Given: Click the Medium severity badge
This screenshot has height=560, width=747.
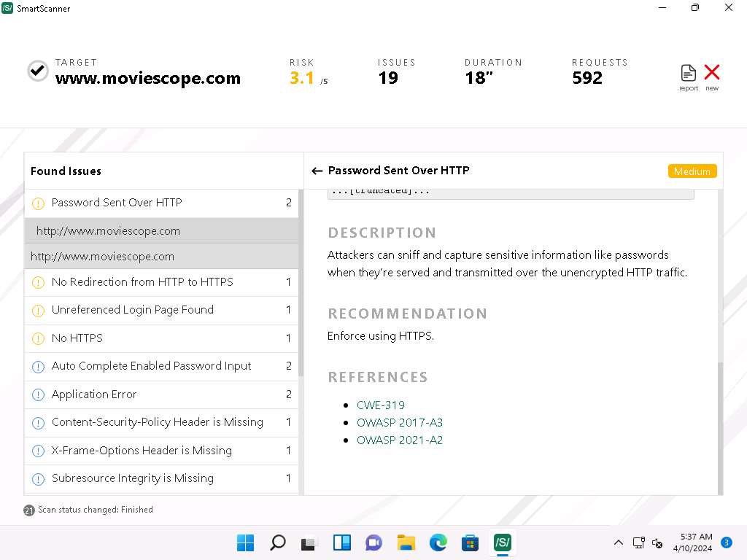Looking at the screenshot, I should (x=692, y=171).
